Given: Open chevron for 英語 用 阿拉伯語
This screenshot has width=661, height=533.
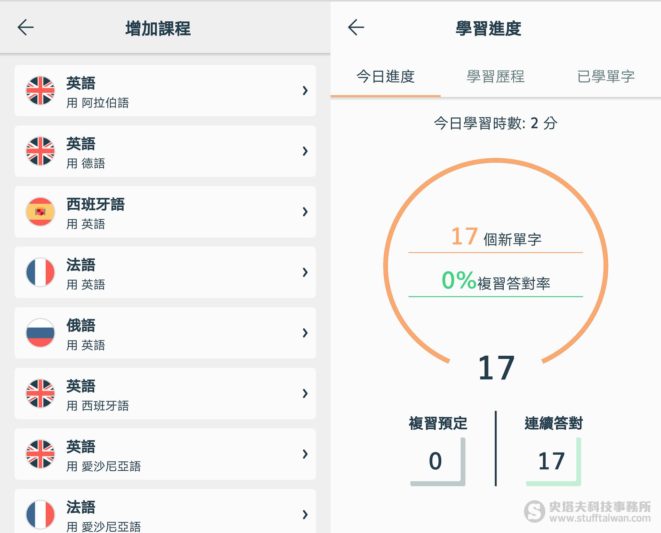Looking at the screenshot, I should pos(305,91).
